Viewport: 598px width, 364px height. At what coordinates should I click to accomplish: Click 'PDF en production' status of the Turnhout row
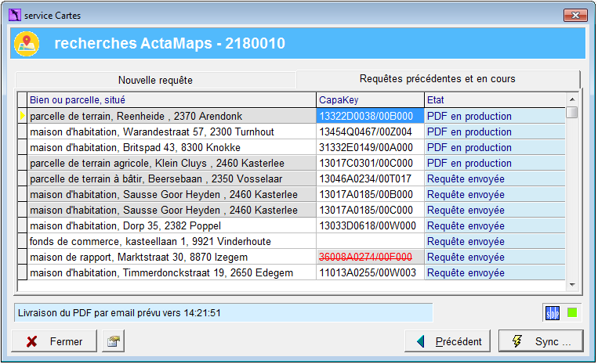[495, 132]
